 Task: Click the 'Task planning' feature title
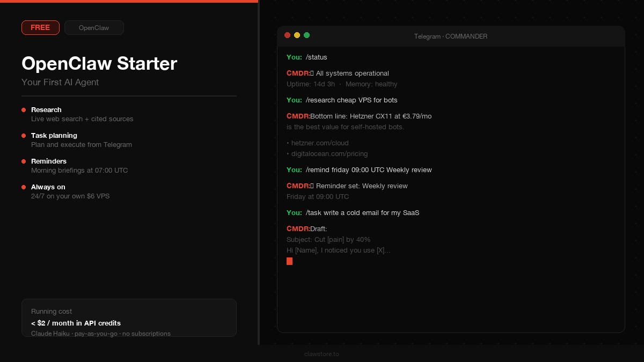click(54, 135)
